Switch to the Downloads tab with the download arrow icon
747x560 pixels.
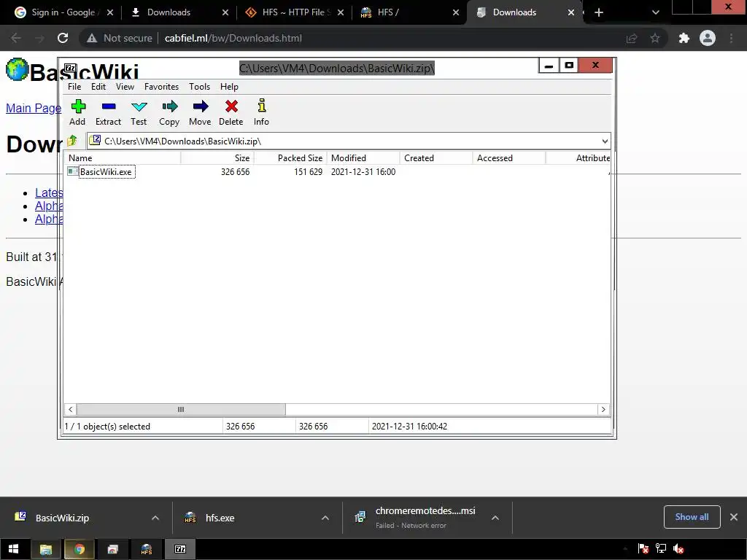click(179, 12)
